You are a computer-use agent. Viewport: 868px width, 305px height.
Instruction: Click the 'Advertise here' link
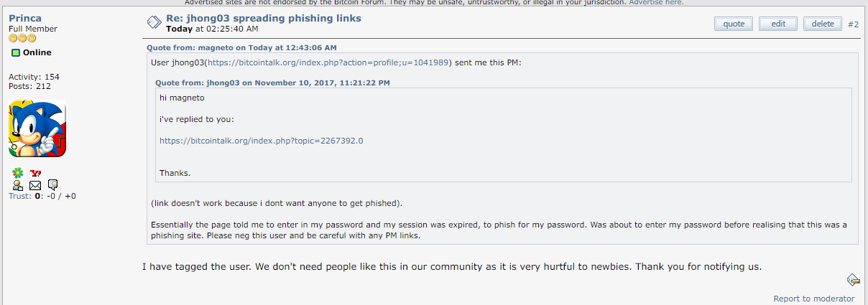pyautogui.click(x=656, y=3)
